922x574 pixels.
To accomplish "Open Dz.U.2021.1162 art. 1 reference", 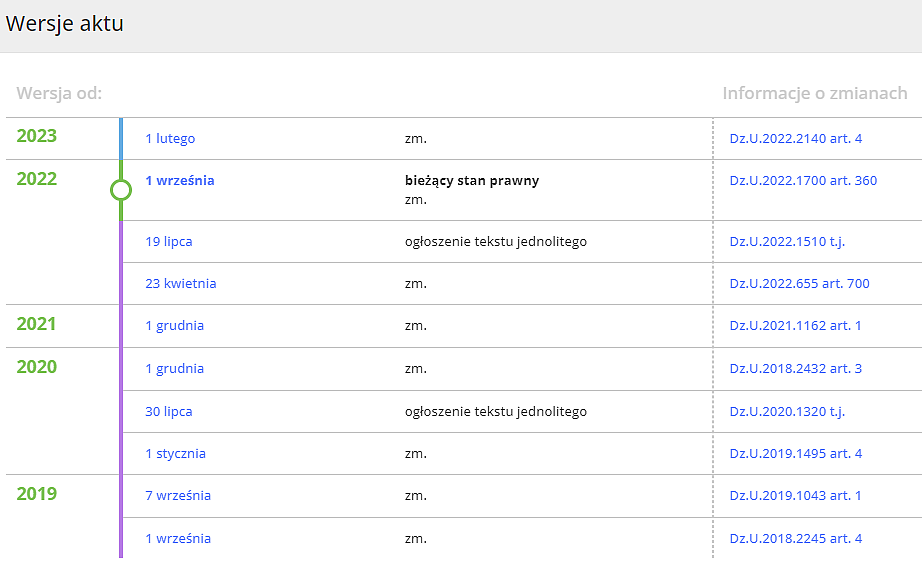I will pyautogui.click(x=796, y=326).
